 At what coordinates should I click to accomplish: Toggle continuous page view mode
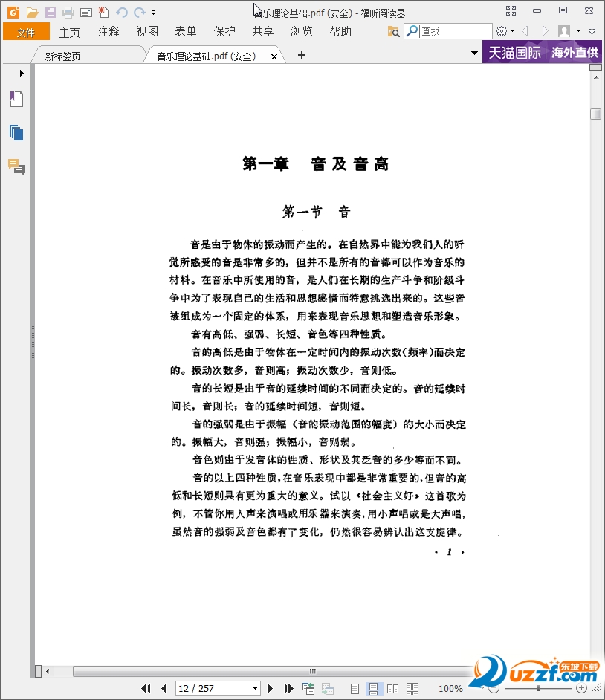[375, 689]
